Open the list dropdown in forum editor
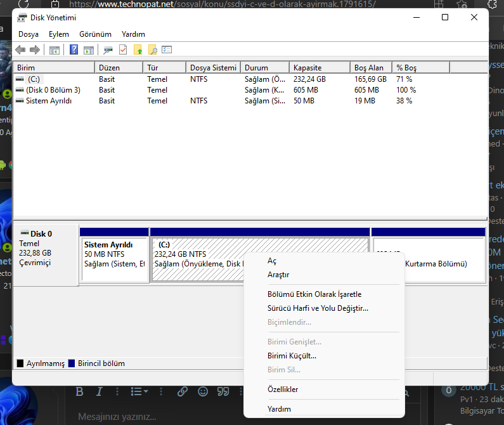The height and width of the screenshot is (425, 504). [139, 391]
